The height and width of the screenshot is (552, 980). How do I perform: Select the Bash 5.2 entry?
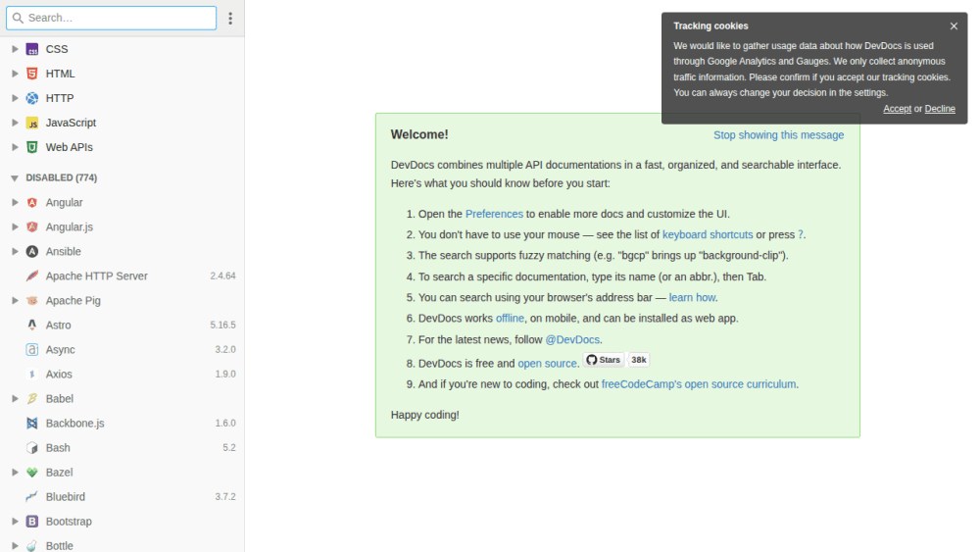pos(122,448)
